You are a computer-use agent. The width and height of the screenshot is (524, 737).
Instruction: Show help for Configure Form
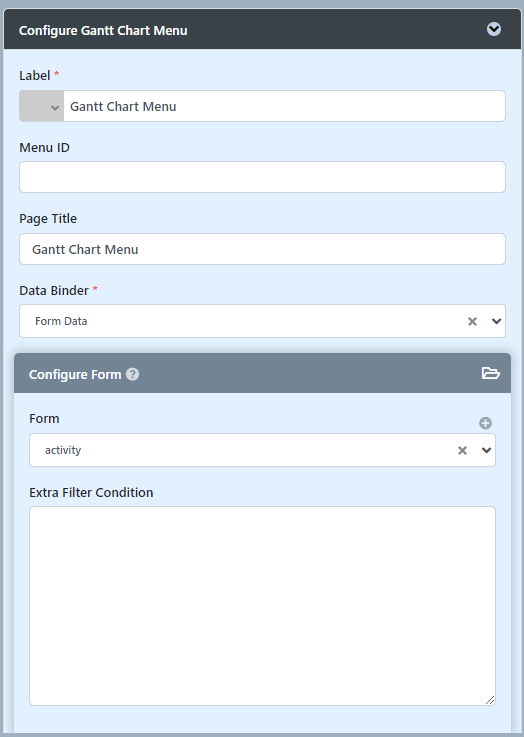point(133,374)
